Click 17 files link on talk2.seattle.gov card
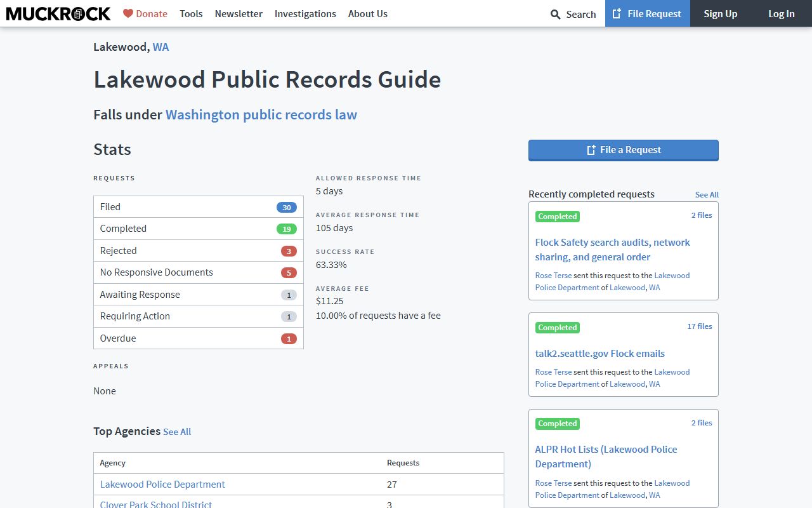Image resolution: width=812 pixels, height=508 pixels. coord(700,326)
